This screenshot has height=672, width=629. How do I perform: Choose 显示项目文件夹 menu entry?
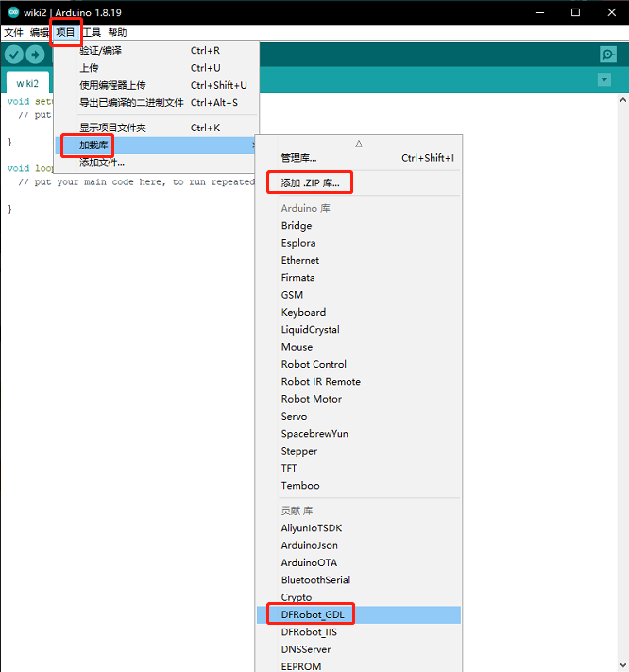[157, 128]
